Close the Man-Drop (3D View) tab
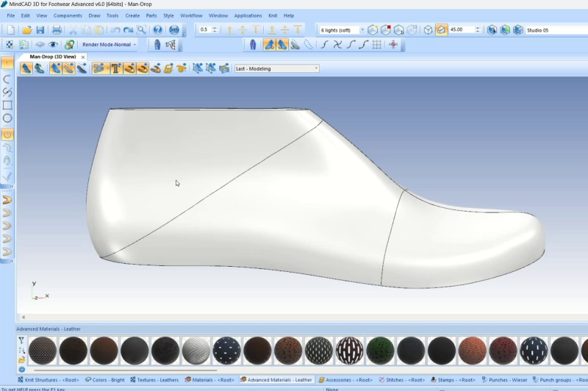The image size is (588, 391). (83, 57)
